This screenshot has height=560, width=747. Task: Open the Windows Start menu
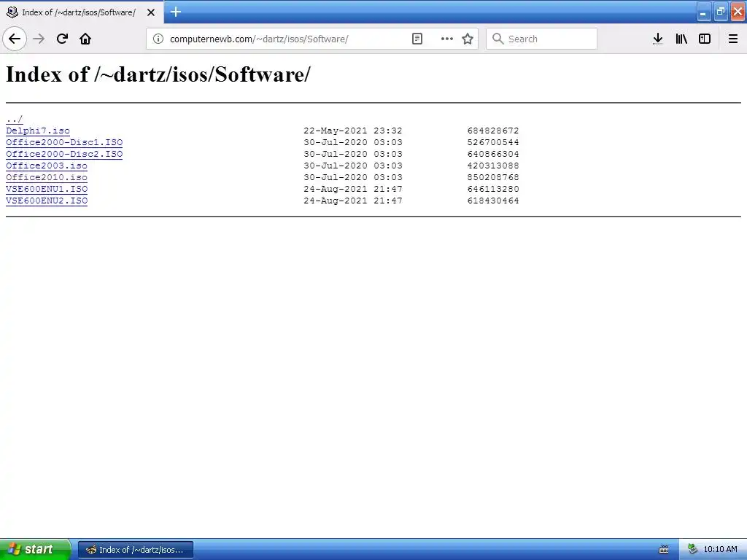tap(35, 550)
